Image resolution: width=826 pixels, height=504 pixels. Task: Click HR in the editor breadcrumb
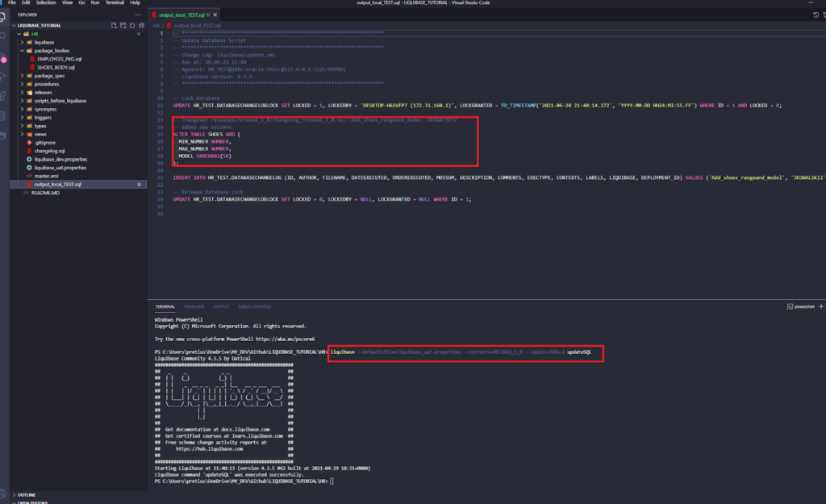pos(156,25)
